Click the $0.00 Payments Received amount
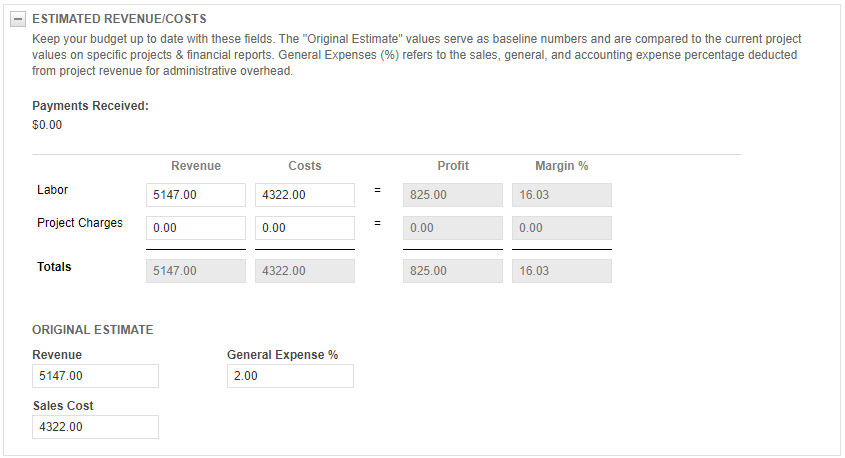 [47, 125]
